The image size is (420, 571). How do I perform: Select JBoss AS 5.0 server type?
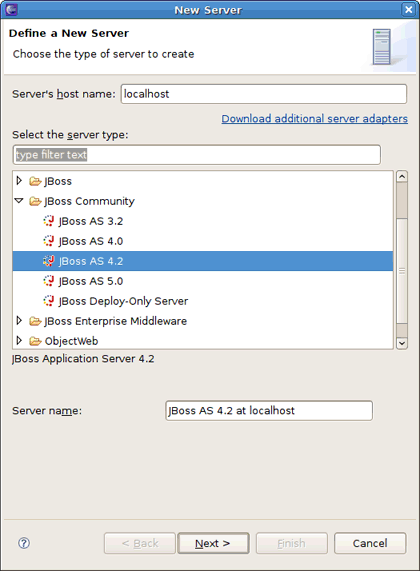point(91,281)
